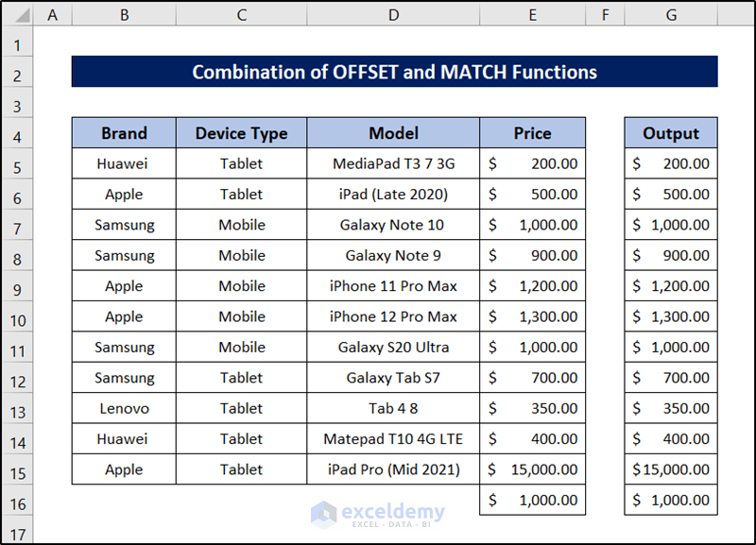Screen dimensions: 756x545
Task: Select the Device Type header cell
Action: click(x=241, y=133)
